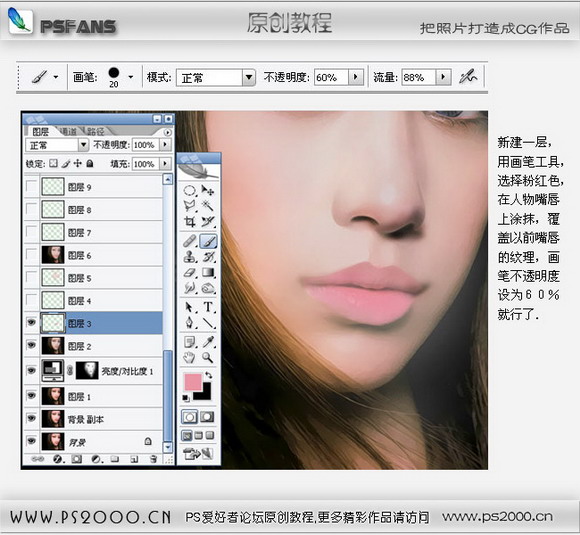Hide 亮度/对比度 1 adjustment layer
The height and width of the screenshot is (535, 580).
(x=31, y=370)
